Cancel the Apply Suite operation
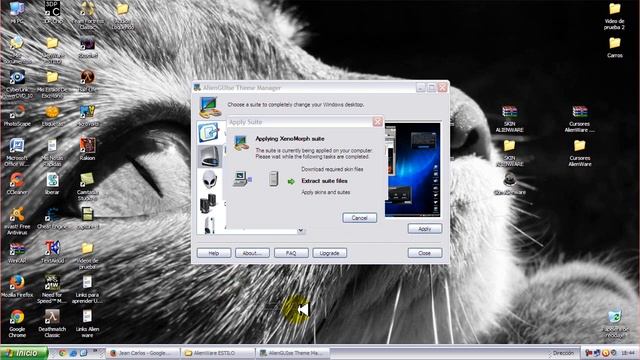The image size is (640, 360). pyautogui.click(x=359, y=218)
